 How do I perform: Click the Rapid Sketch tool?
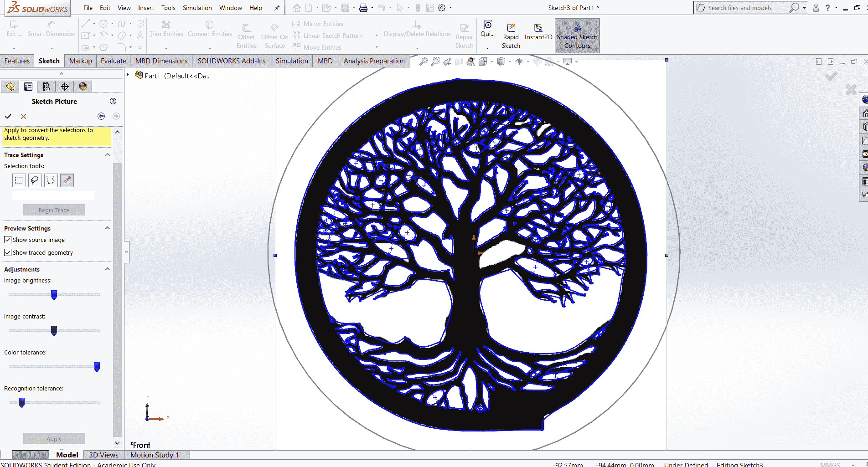511,36
